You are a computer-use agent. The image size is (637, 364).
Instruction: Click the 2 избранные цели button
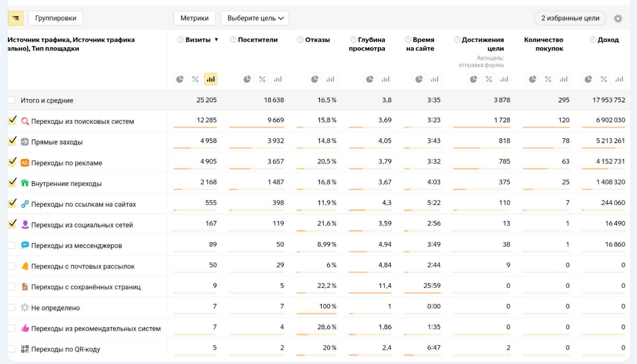pos(570,18)
